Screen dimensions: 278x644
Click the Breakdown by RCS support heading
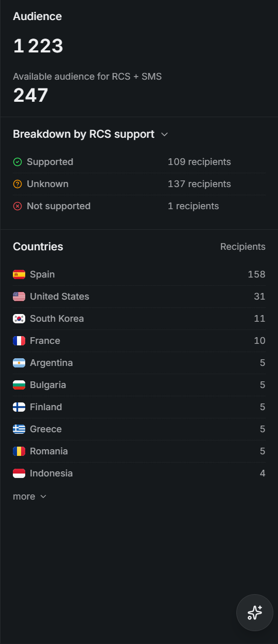click(x=83, y=134)
